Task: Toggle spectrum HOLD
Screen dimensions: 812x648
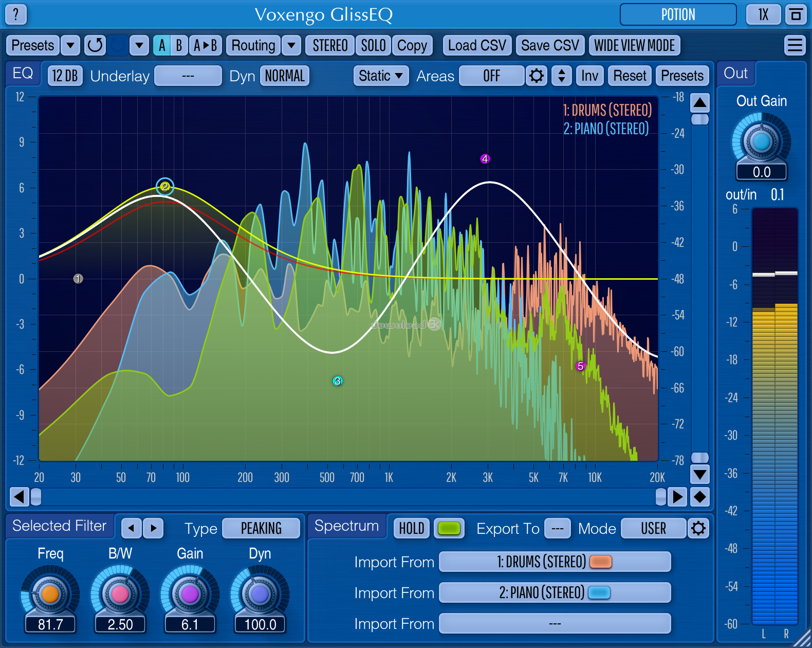Action: click(x=412, y=528)
